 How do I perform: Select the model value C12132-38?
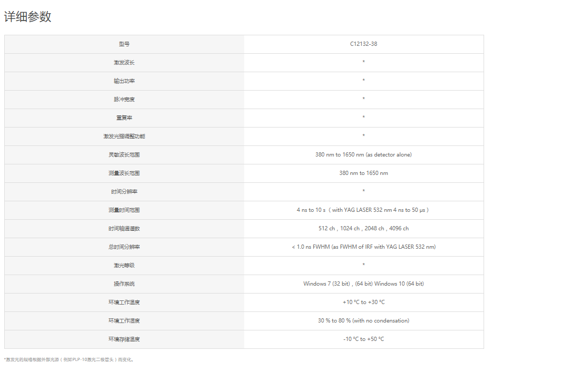pyautogui.click(x=363, y=44)
